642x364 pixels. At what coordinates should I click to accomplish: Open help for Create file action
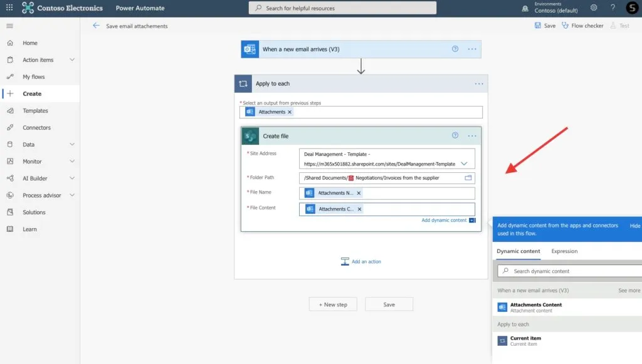click(455, 135)
